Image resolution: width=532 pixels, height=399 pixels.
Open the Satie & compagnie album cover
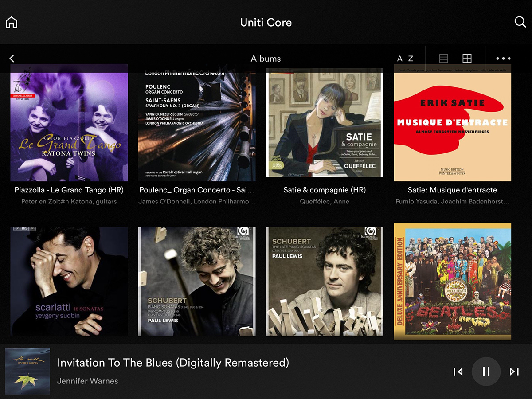tap(325, 123)
